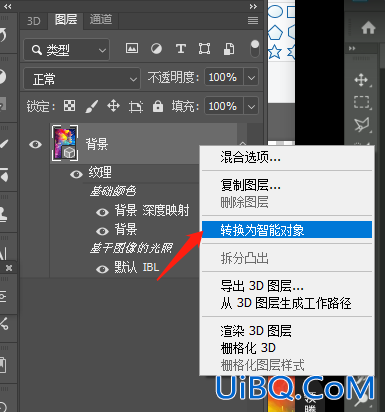385x412 pixels.
Task: Lock transparent pixels checkerboard icon
Action: click(x=69, y=106)
